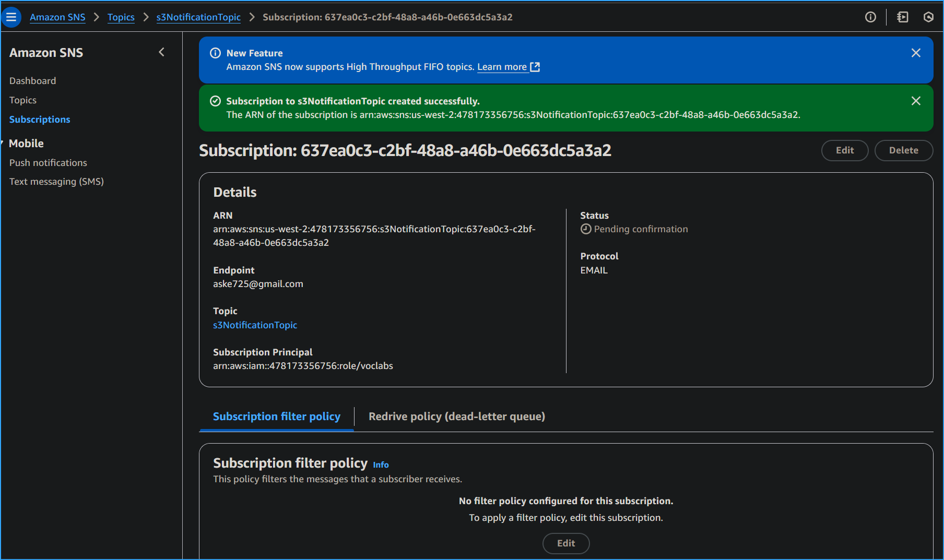Switch to the Redrive policy tab

456,416
